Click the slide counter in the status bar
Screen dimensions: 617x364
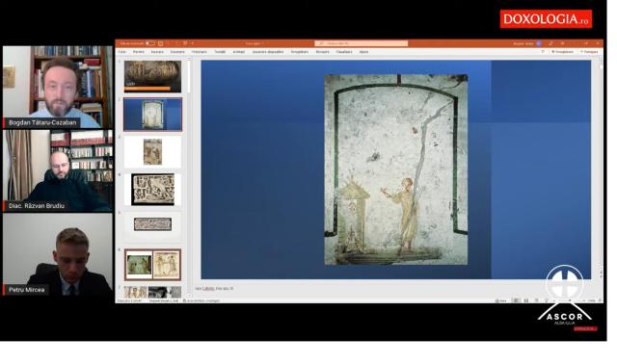[129, 300]
